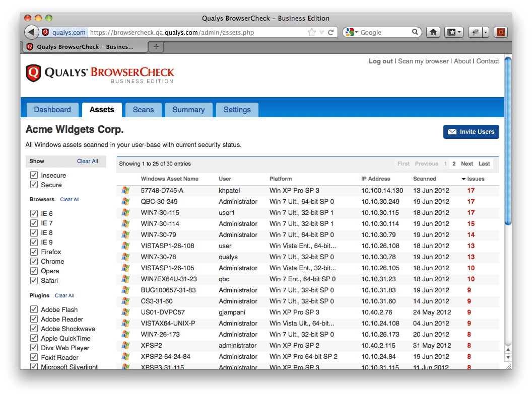
Task: Click the Windows icon for VISTASP1-26-105
Action: (x=125, y=268)
